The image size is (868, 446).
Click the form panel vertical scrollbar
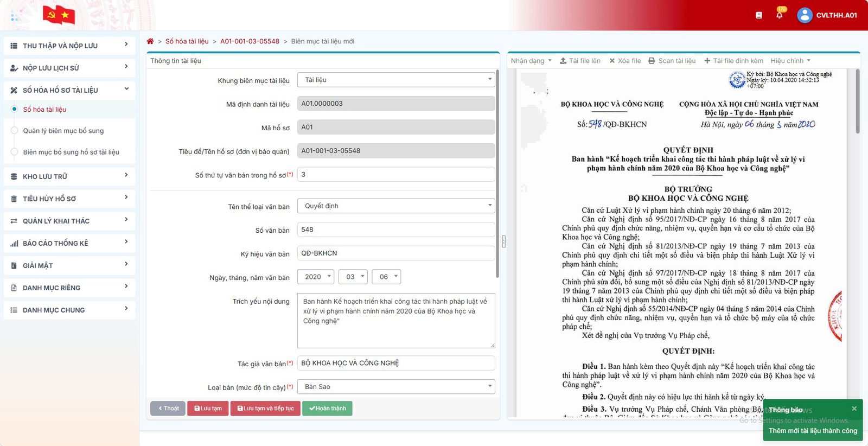tap(497, 174)
